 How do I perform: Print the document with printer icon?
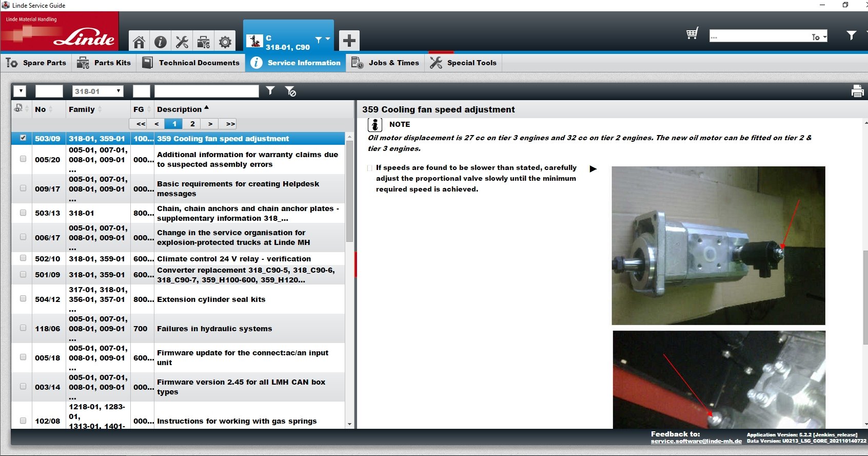(x=857, y=91)
